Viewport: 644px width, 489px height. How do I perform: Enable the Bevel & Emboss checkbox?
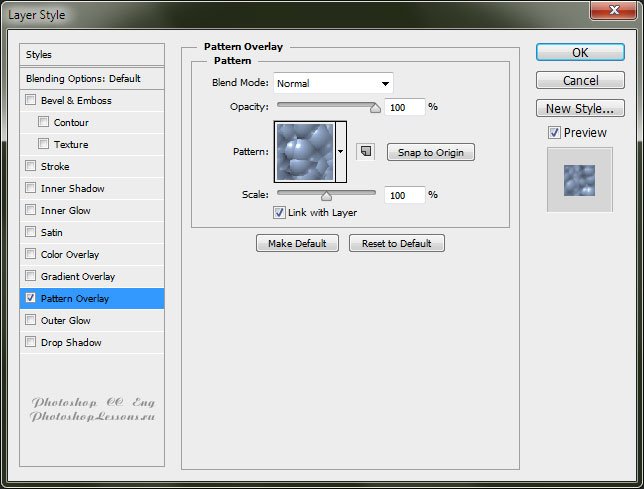click(x=31, y=100)
